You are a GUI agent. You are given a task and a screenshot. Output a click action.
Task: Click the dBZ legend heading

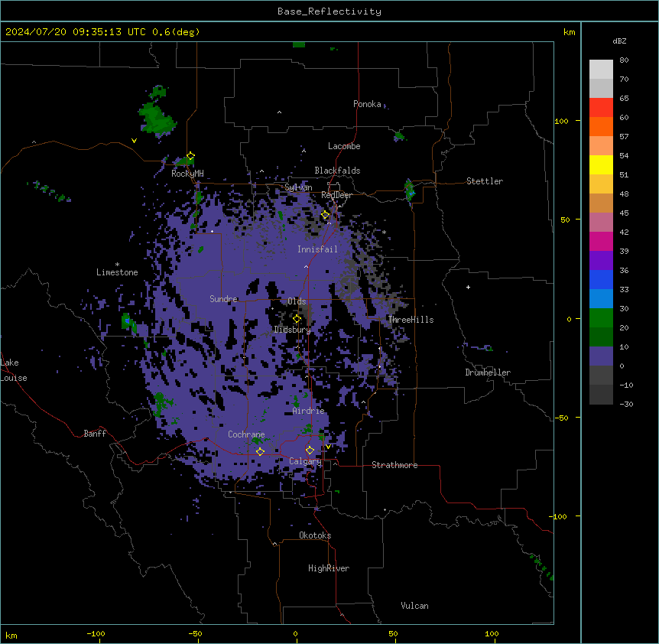(619, 41)
